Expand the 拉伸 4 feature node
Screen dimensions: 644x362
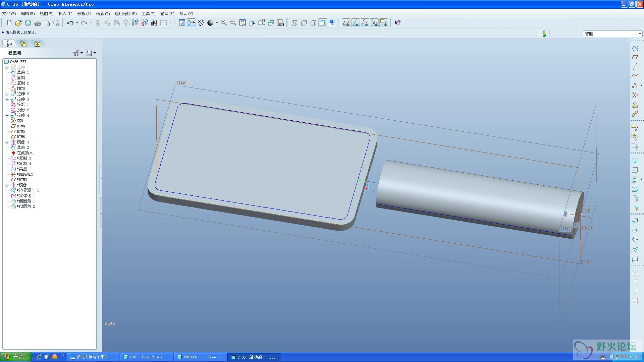(x=7, y=115)
